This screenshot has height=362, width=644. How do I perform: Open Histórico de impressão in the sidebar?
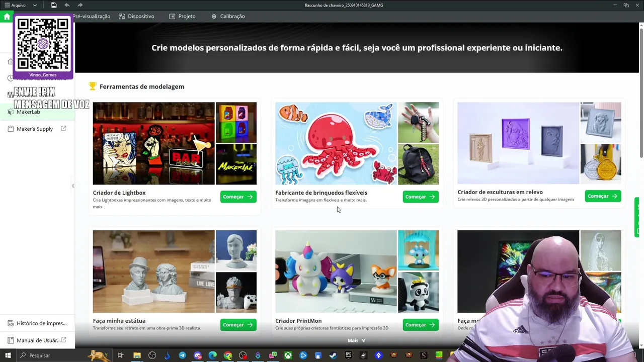(x=37, y=323)
